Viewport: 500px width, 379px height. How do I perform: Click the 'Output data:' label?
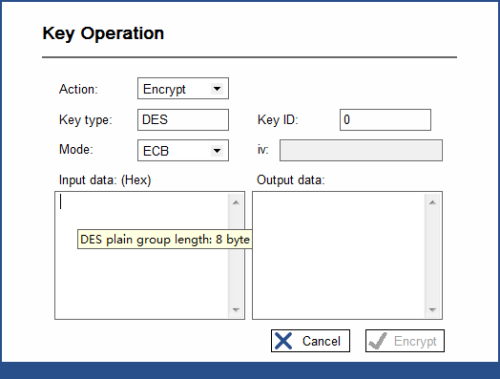[x=291, y=180]
